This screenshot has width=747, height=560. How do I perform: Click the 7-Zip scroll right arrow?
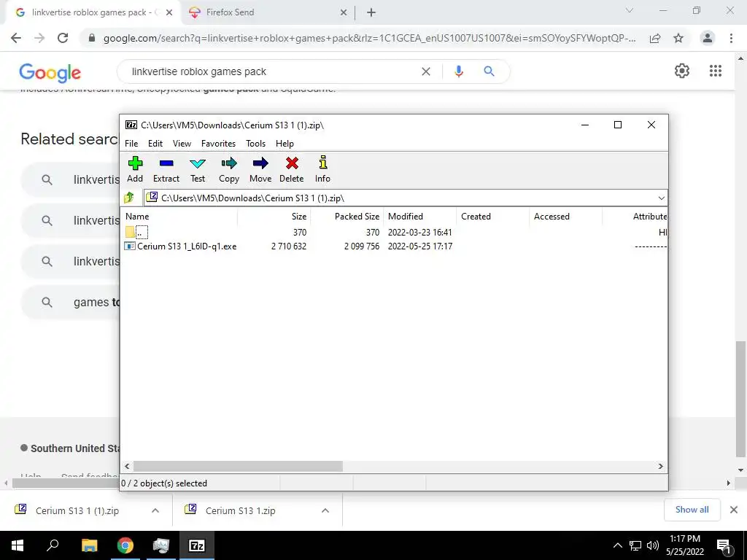pos(661,466)
